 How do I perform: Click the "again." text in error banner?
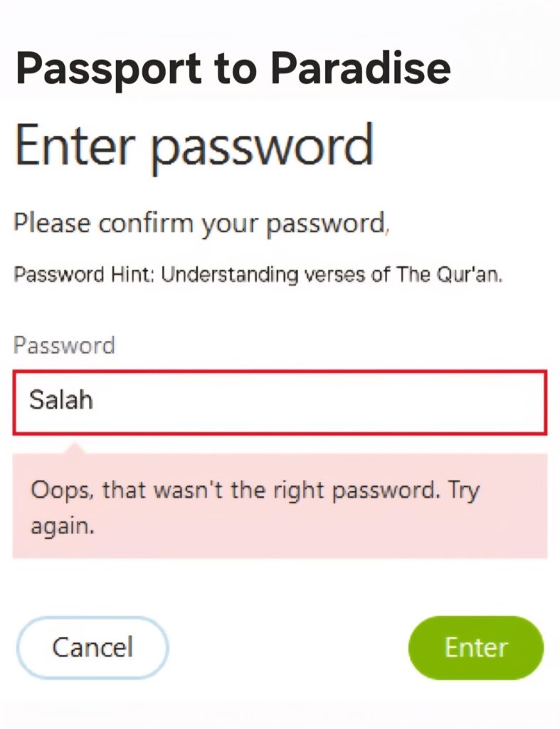pyautogui.click(x=63, y=527)
